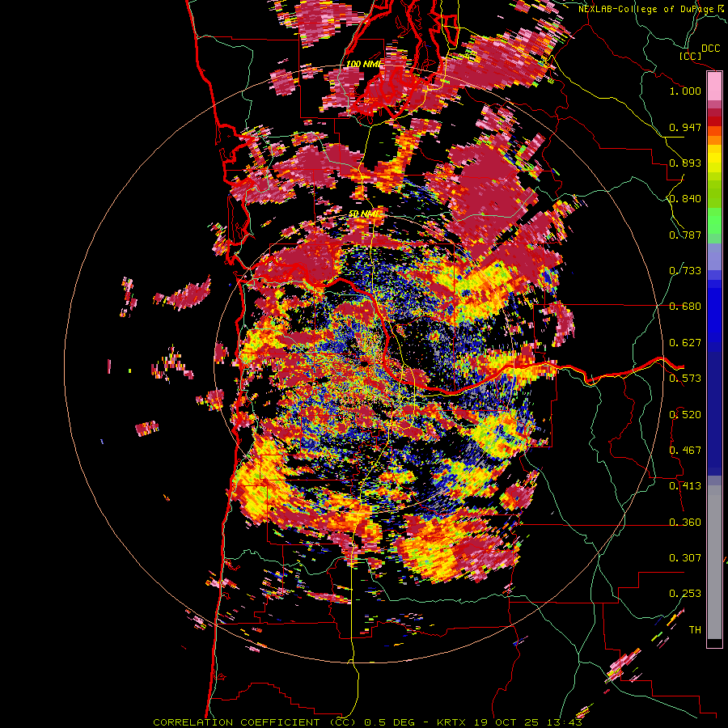Screen dimensions: 728x728
Task: Click the Correlation Coefficient KRTX caption
Action: (x=368, y=722)
